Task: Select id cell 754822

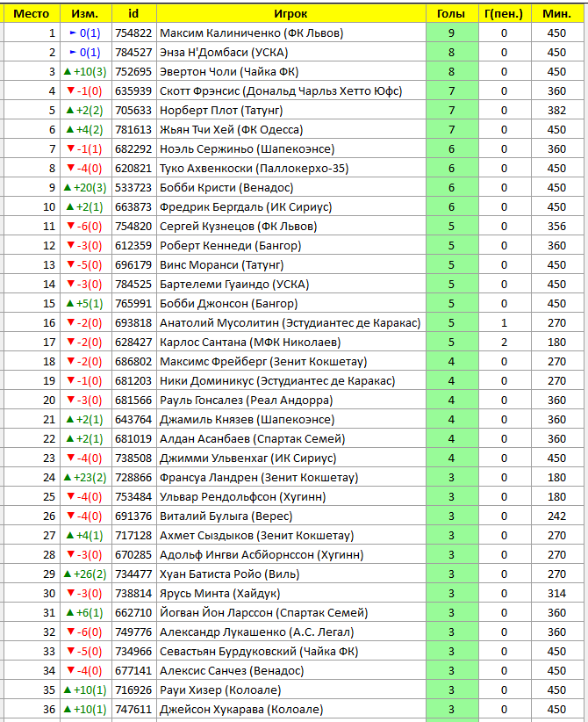Action: 134,33
